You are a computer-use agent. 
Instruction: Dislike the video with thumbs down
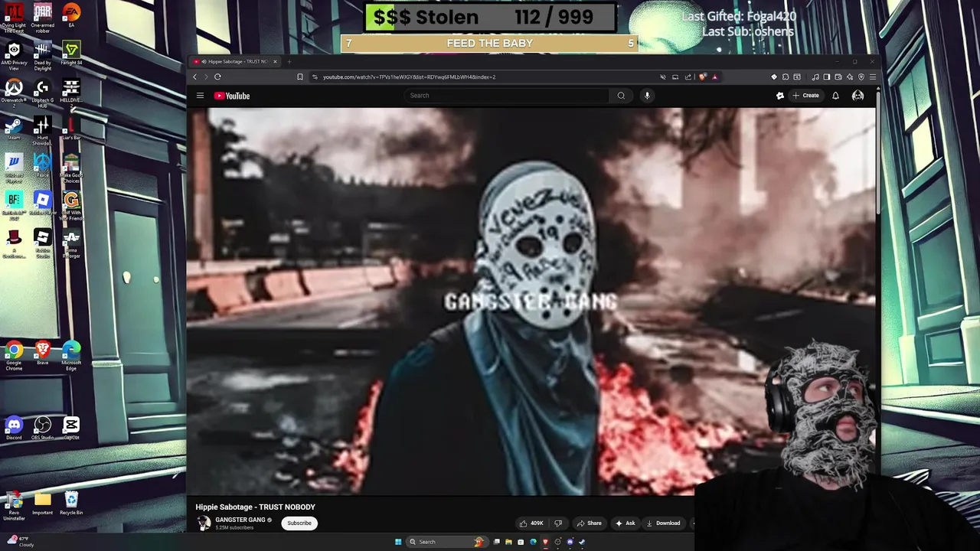click(x=558, y=523)
